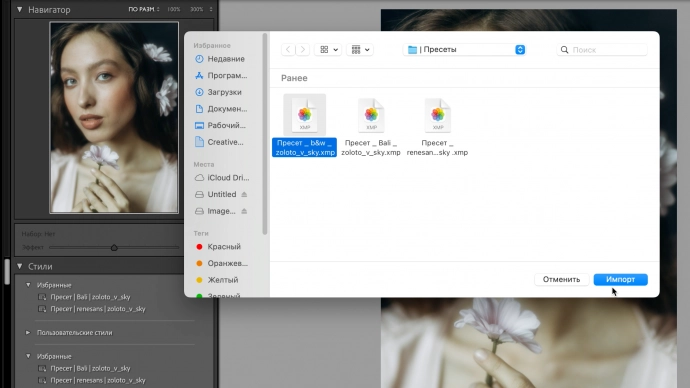
Task: Eject the Untitled volume
Action: pyautogui.click(x=244, y=194)
